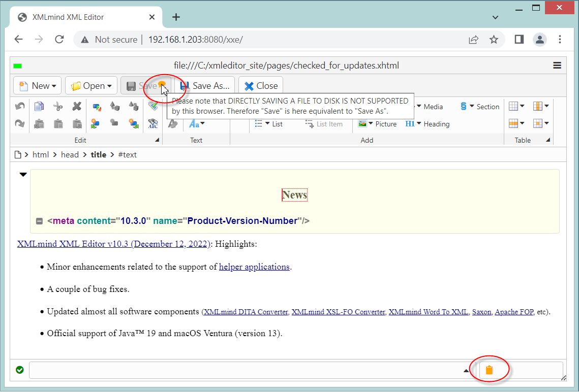Open the XMLmind Word To XML link
Screen dimensions: 579x392
tap(429, 312)
